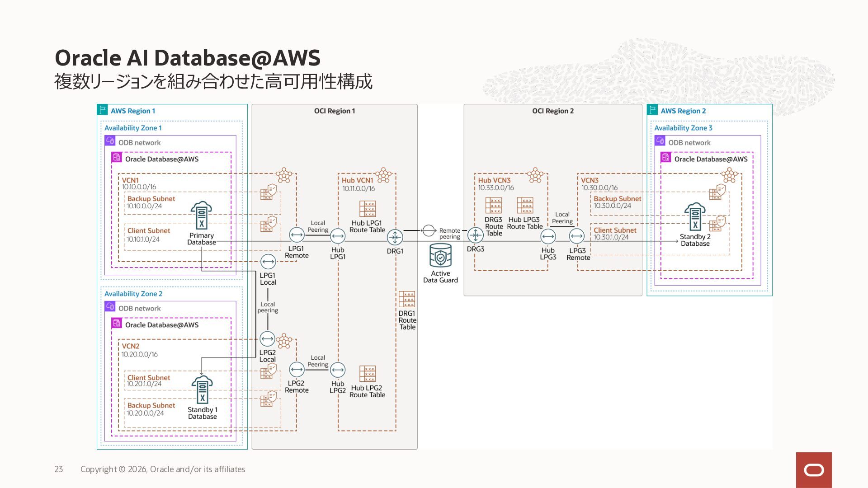Click the Remote peering connection icon
Screen dimensions: 868x488
point(428,231)
